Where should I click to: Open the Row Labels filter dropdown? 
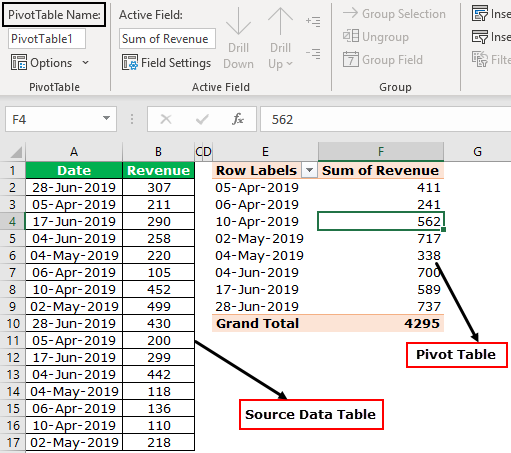[309, 171]
